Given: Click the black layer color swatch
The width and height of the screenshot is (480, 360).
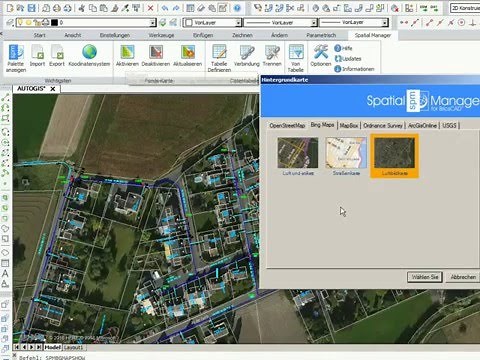Looking at the screenshot, I should (x=54, y=22).
